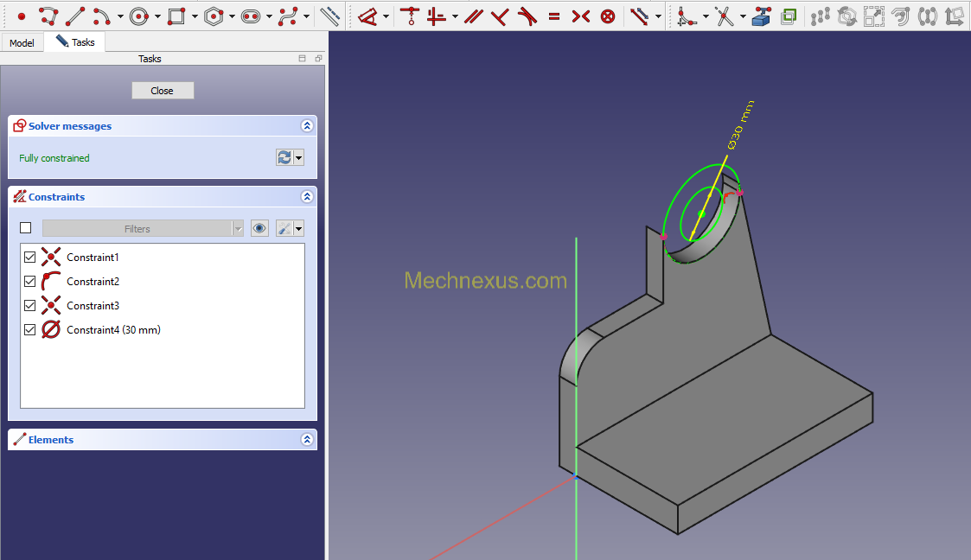Select the Create regular polygon tool
The width and height of the screenshot is (971, 560).
(x=214, y=16)
